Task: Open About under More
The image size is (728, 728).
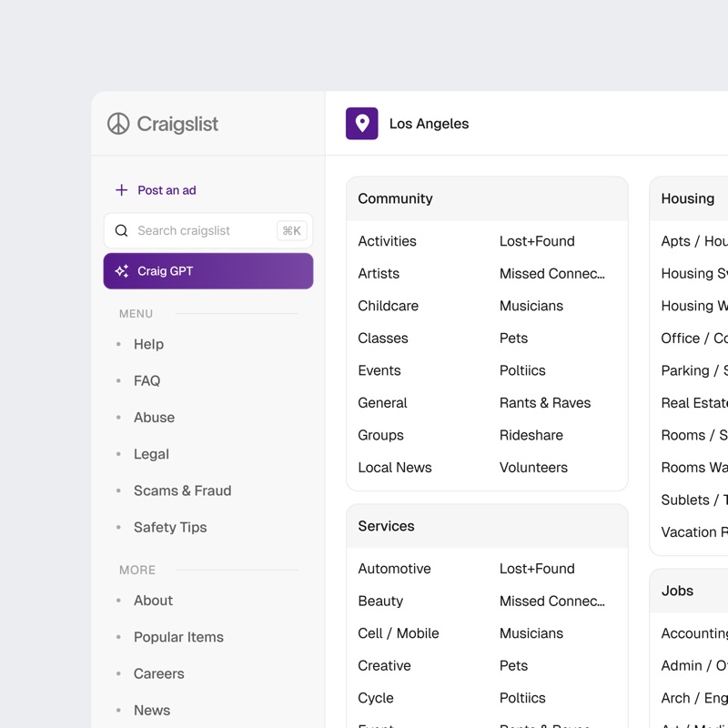Action: [153, 601]
